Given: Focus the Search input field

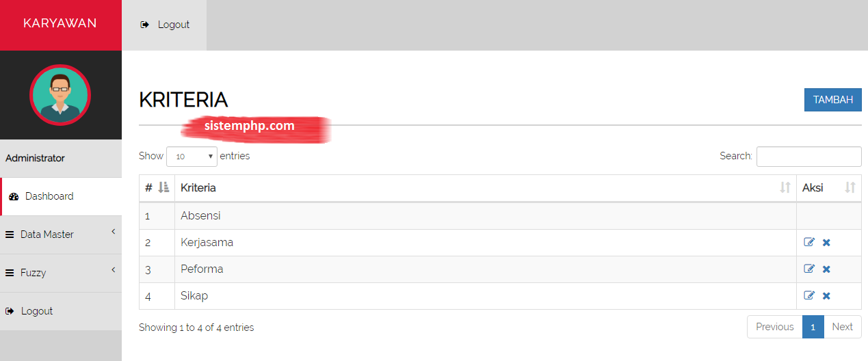Looking at the screenshot, I should [x=808, y=157].
